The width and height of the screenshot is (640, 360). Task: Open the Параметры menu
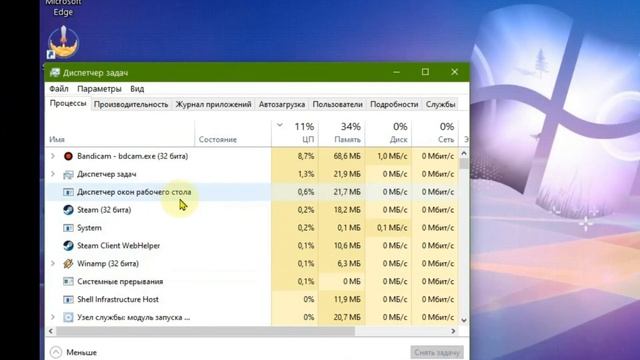[x=99, y=89]
